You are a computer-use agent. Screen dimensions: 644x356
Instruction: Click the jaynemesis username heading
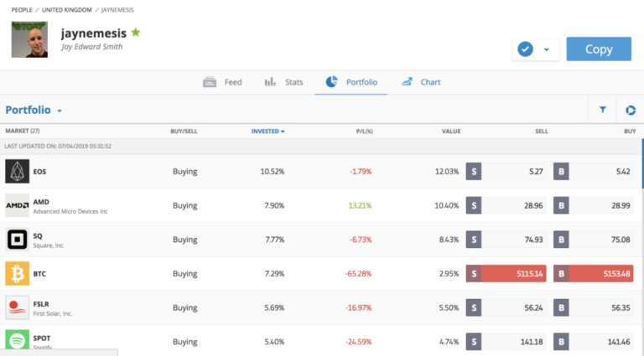[94, 33]
